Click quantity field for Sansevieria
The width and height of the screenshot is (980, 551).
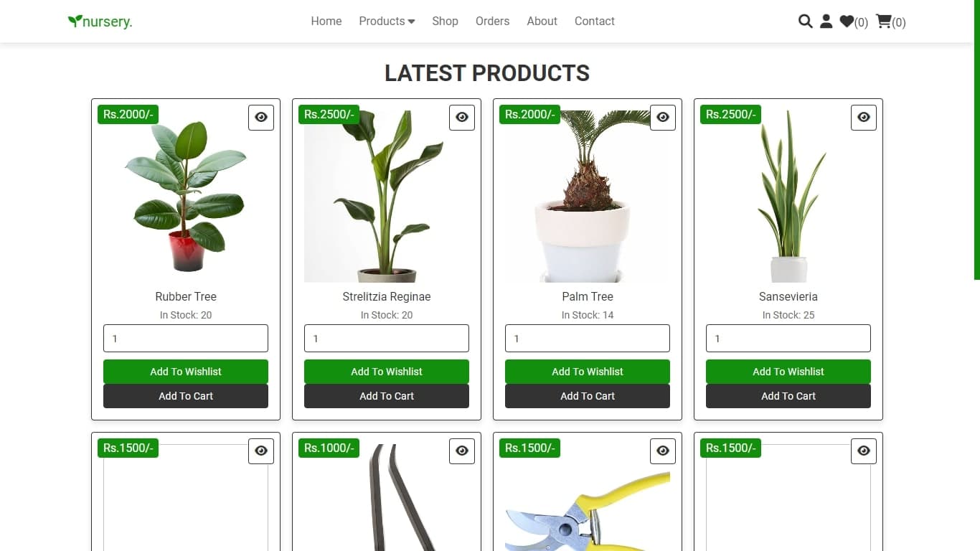(x=788, y=339)
